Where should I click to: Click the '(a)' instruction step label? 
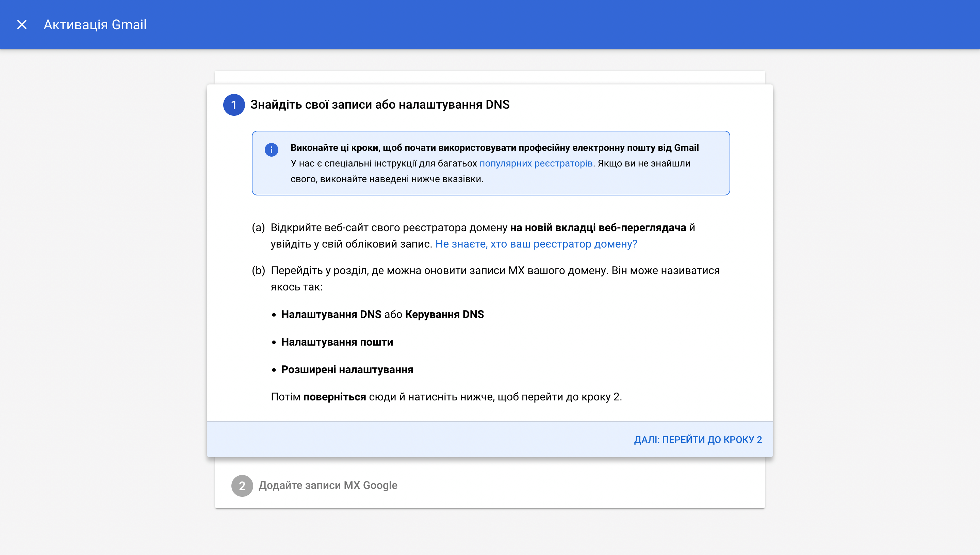point(258,227)
